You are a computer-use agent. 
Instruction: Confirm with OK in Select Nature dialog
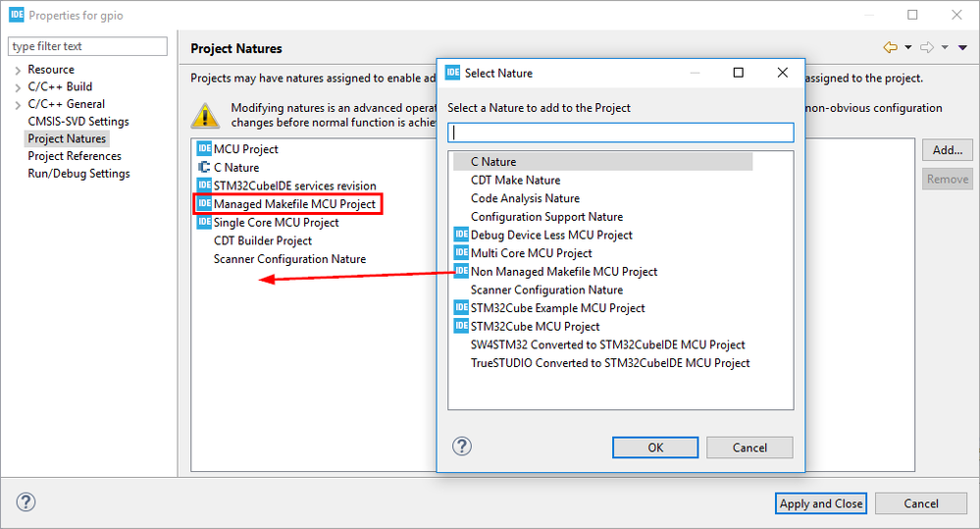[655, 448]
